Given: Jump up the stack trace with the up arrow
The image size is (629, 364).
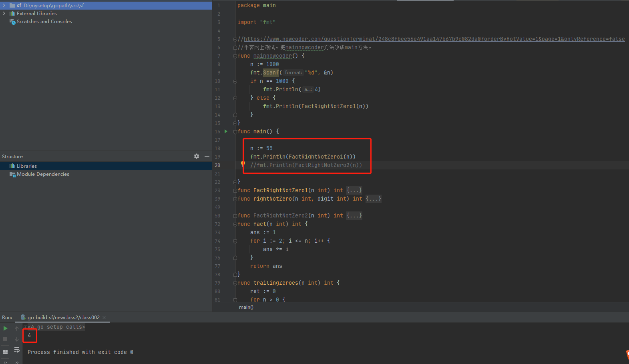Looking at the screenshot, I should 17,328.
